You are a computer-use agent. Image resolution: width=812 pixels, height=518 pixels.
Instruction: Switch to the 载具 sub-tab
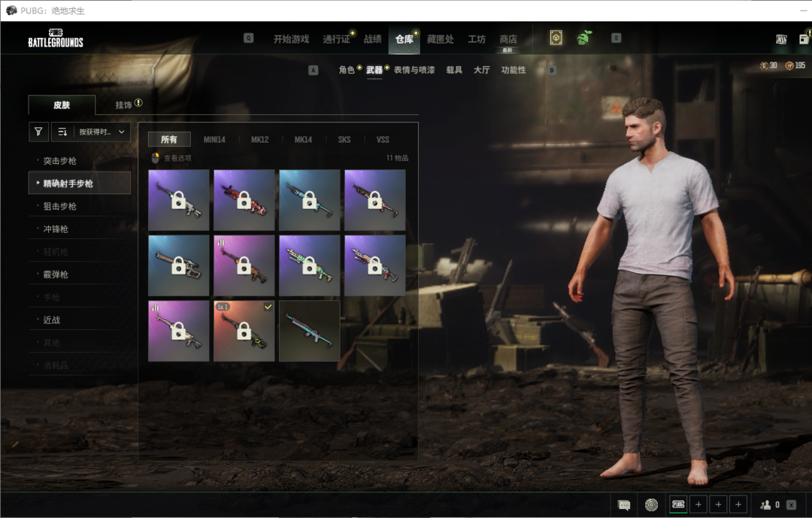point(454,70)
